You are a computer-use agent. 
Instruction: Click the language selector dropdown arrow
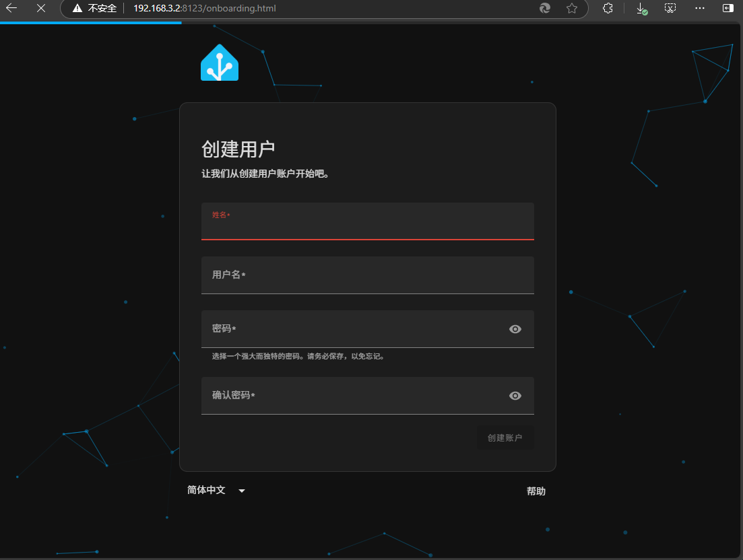tap(242, 491)
